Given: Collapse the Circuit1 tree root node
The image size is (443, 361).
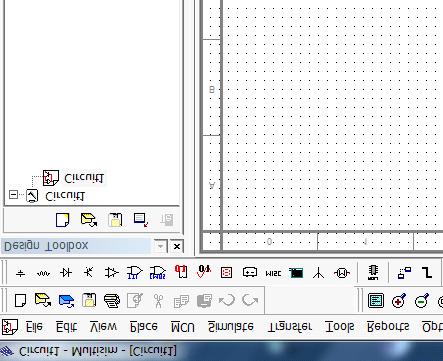Looking at the screenshot, I should (13, 194).
